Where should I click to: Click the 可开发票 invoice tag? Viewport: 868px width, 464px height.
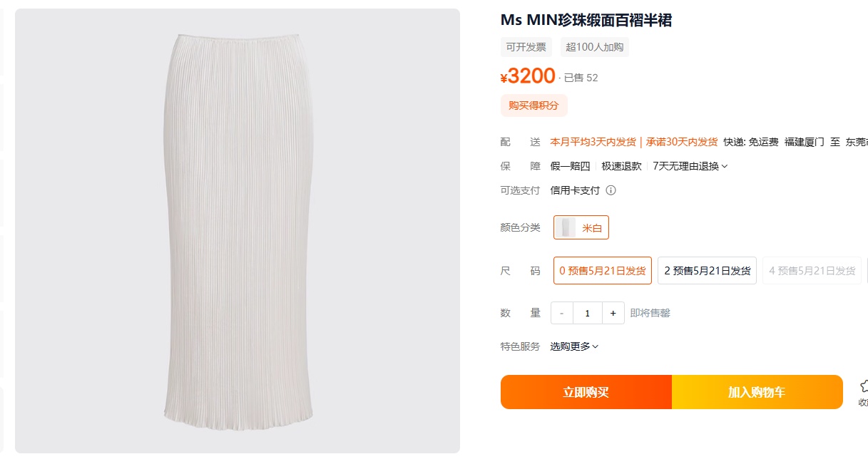pyautogui.click(x=526, y=47)
